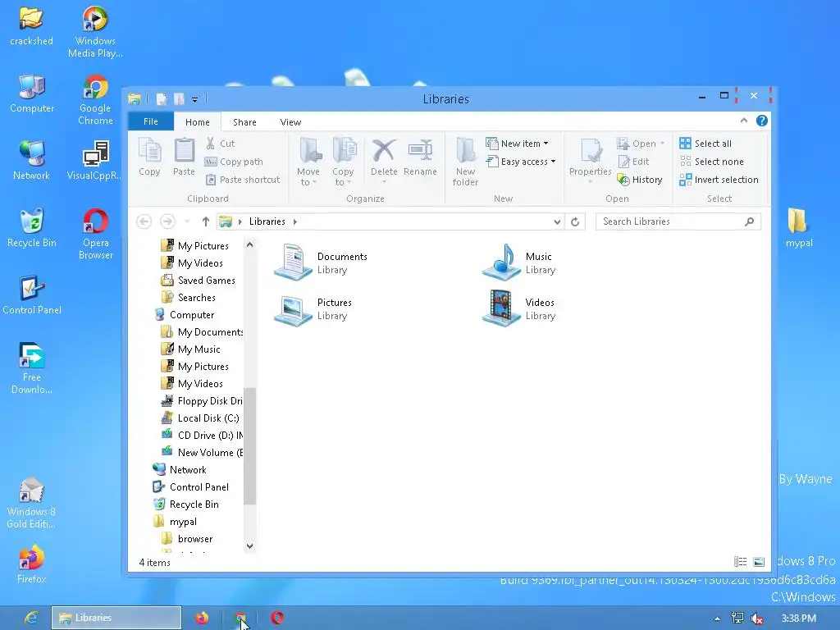
Task: Switch to the Share tab
Action: point(244,122)
